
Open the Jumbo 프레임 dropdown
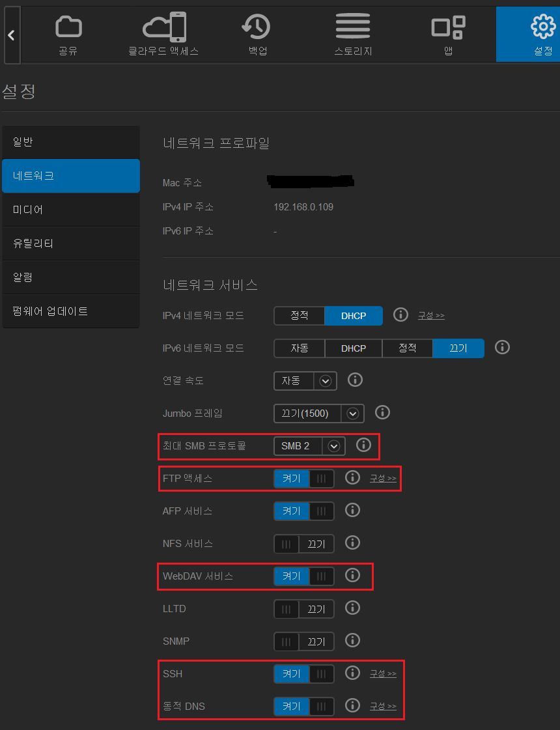click(352, 414)
